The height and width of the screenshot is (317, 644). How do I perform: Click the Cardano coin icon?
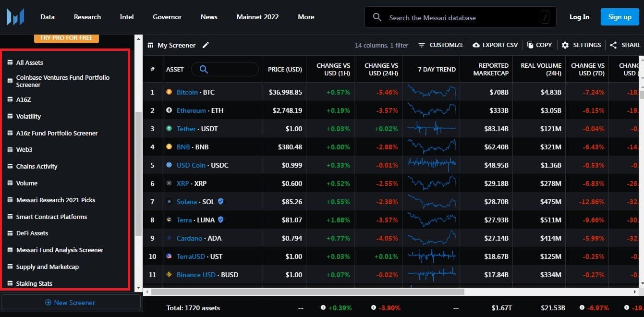coord(169,238)
